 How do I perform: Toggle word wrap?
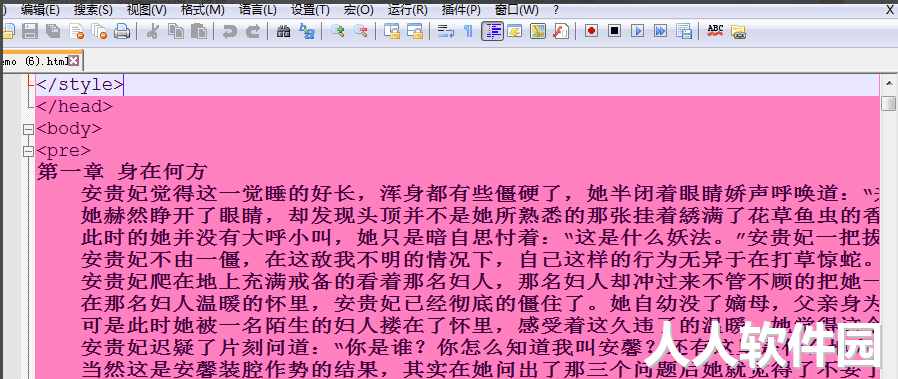(445, 31)
